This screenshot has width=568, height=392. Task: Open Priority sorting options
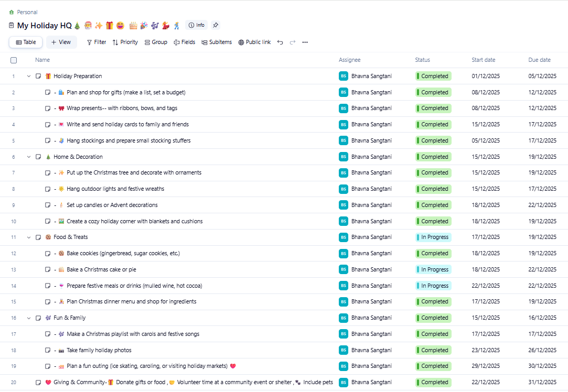pos(125,42)
